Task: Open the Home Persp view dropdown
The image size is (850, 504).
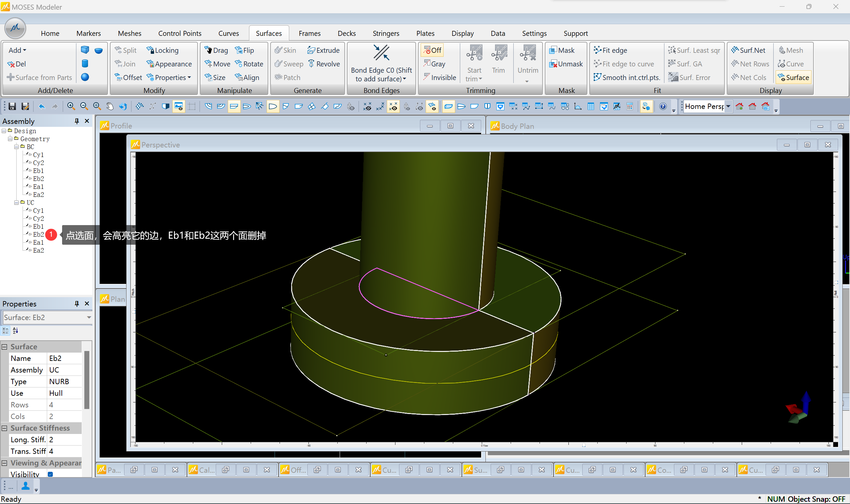Action: (728, 106)
